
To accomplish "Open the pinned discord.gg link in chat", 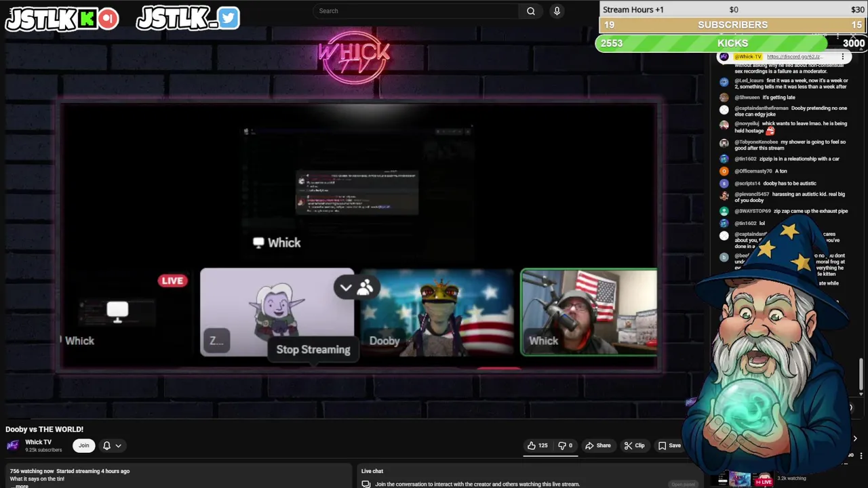I will click(794, 57).
